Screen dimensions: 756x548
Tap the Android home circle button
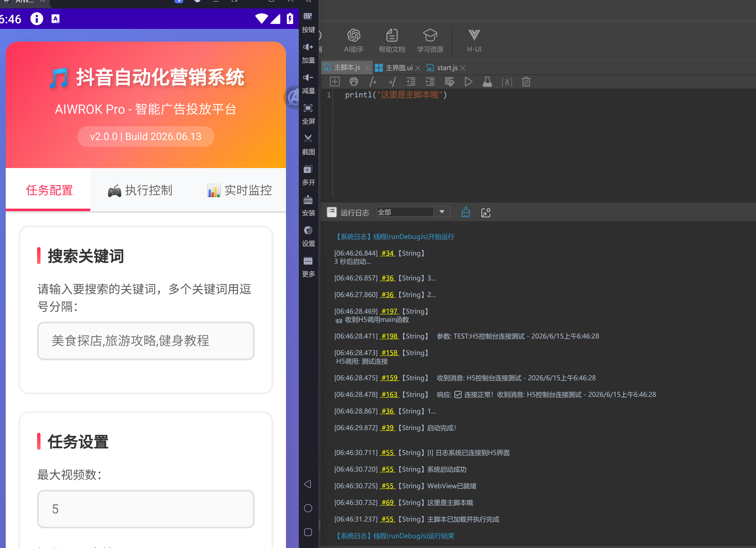[x=308, y=508]
